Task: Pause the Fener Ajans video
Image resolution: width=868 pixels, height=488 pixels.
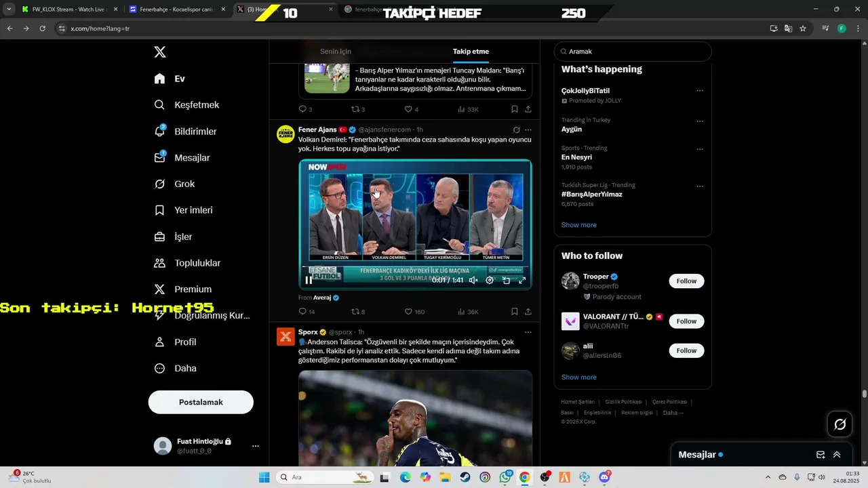Action: (x=309, y=280)
